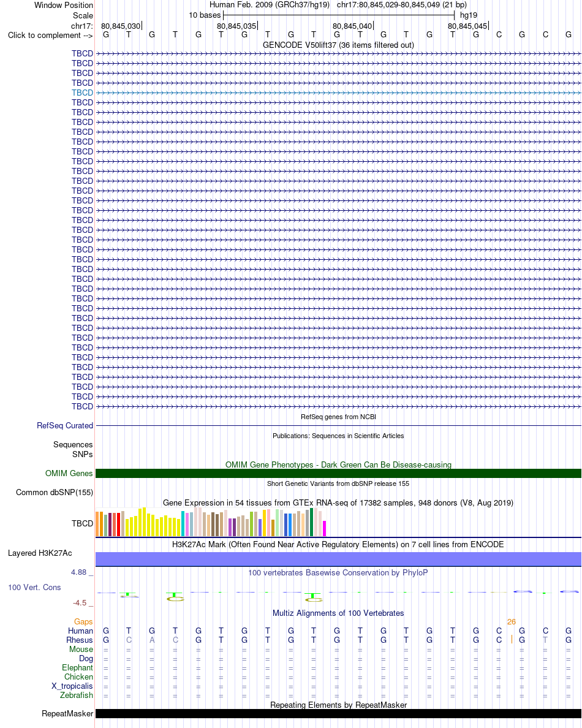
Task: Click 'Multiz Alignments of 100 Vertebrates' title
Action: pyautogui.click(x=338, y=613)
